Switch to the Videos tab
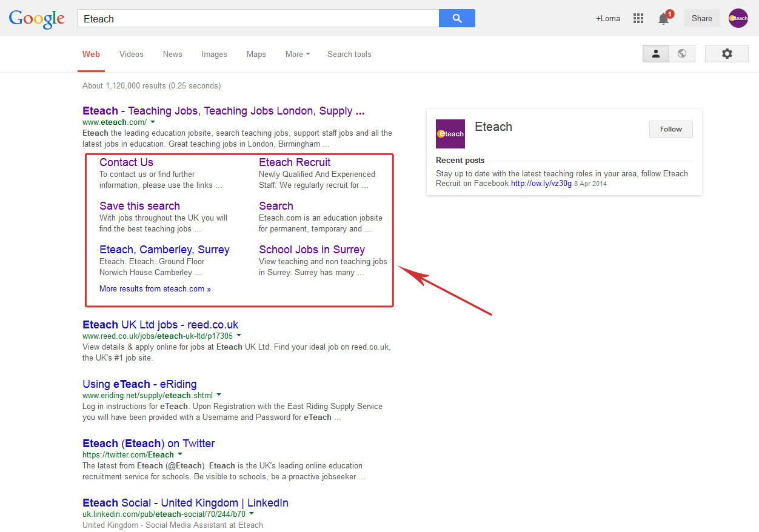The height and width of the screenshot is (532, 759). tap(132, 54)
